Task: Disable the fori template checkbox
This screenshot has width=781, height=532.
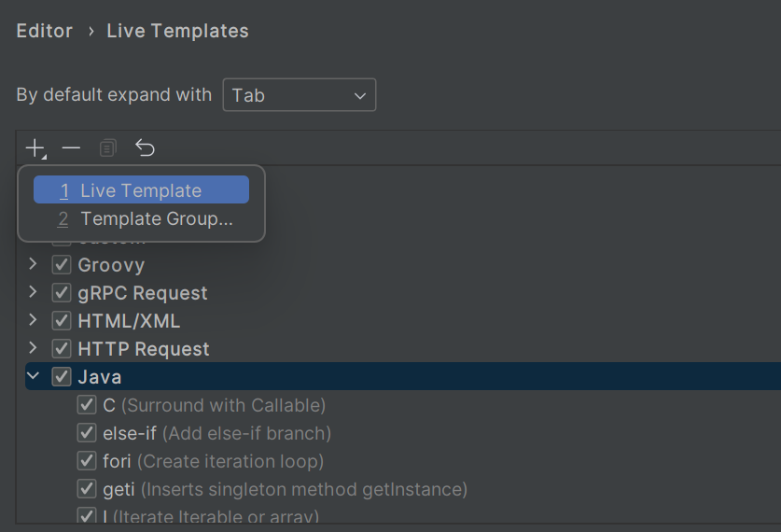Action: (87, 461)
